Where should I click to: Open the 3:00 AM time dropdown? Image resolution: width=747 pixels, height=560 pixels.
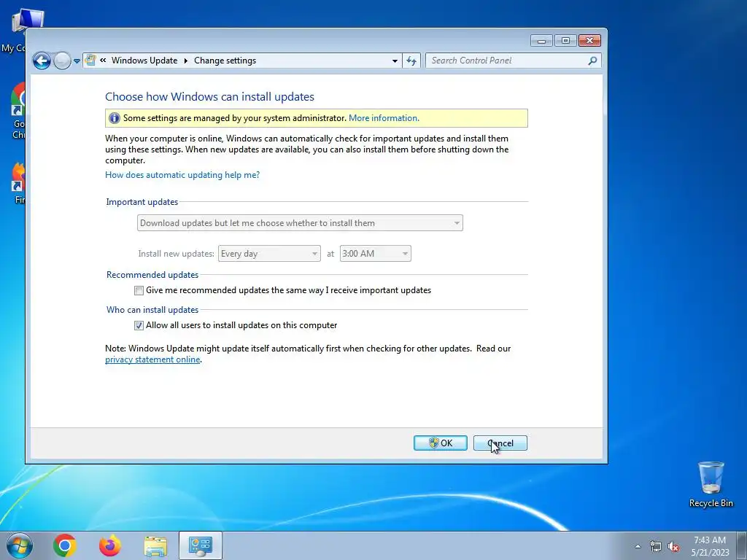pyautogui.click(x=375, y=253)
